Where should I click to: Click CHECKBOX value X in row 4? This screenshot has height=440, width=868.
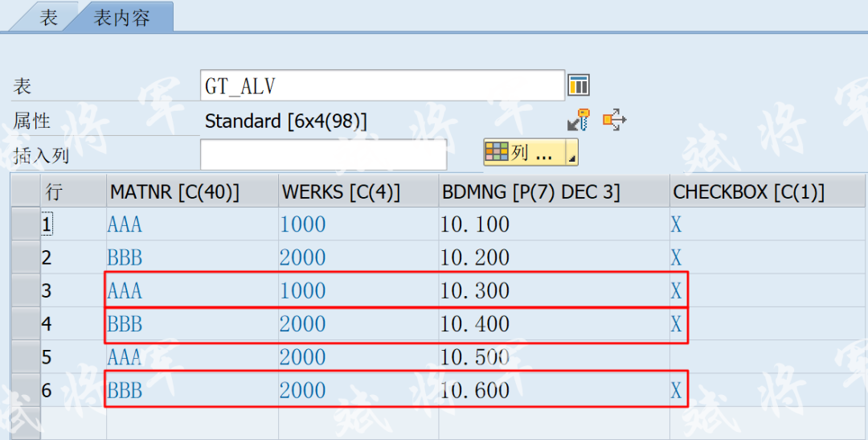pyautogui.click(x=676, y=324)
